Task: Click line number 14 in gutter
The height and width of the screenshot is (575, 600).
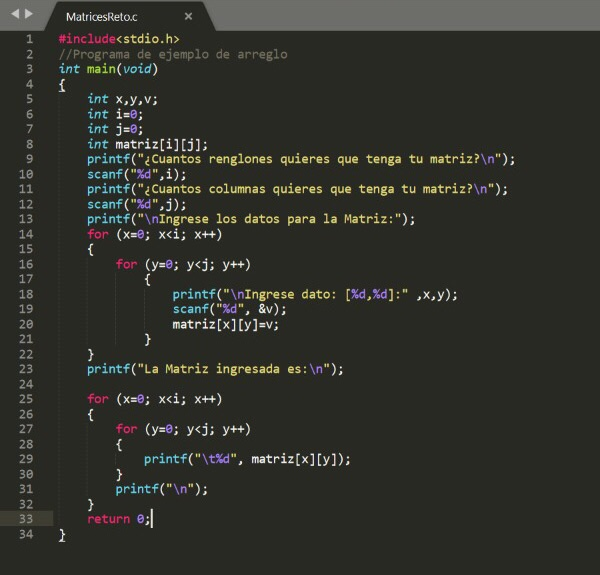Action: 26,234
